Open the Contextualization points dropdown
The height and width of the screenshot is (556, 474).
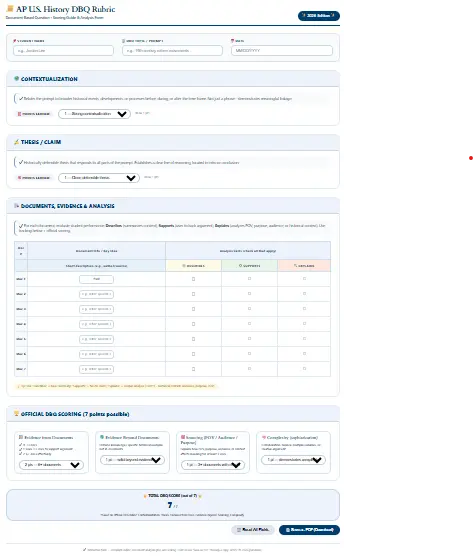point(94,114)
